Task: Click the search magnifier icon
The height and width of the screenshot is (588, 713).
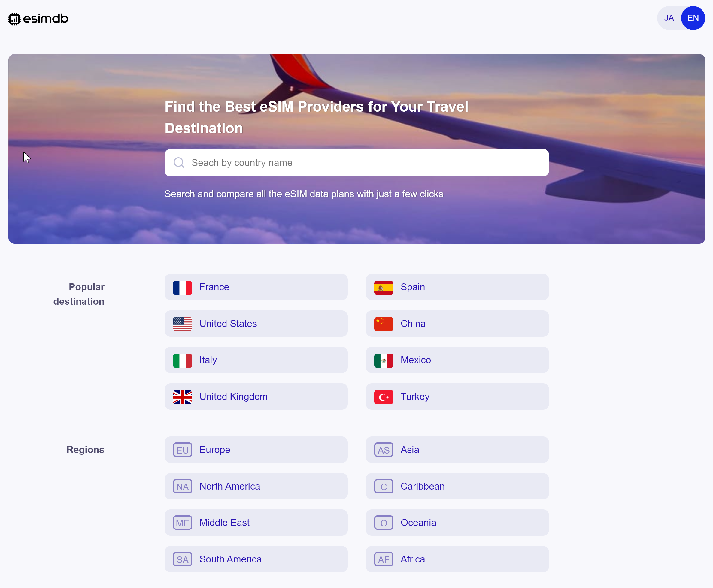Action: point(179,163)
